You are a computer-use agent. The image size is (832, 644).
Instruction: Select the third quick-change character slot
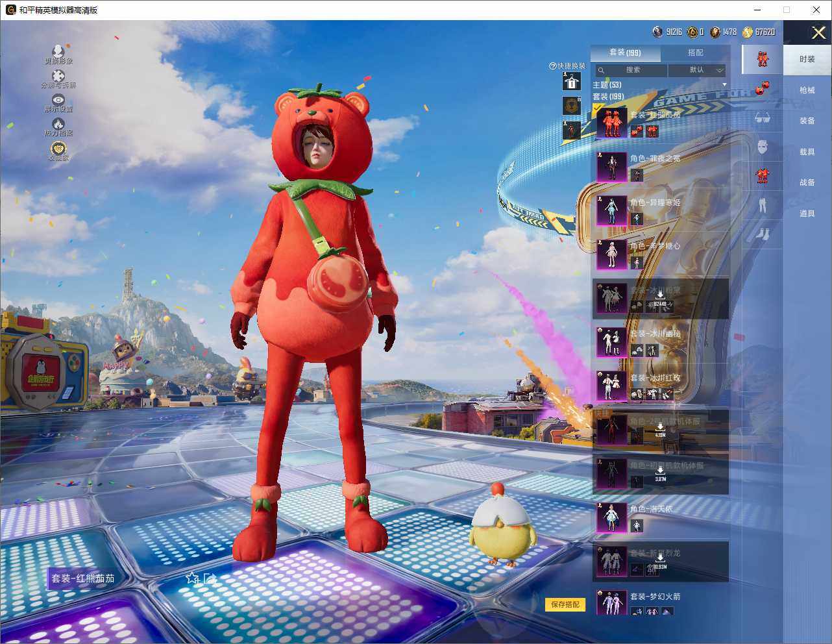click(571, 130)
